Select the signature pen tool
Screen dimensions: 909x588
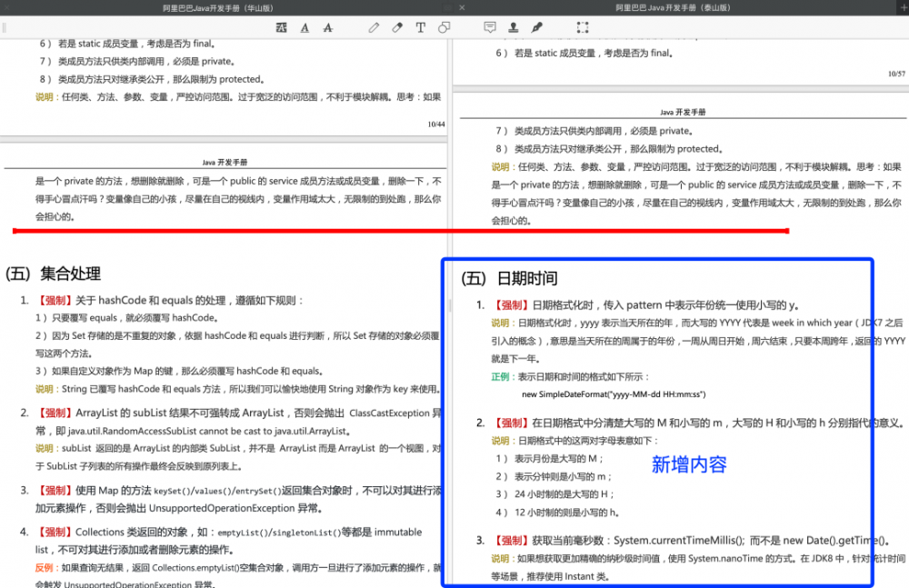pyautogui.click(x=536, y=27)
